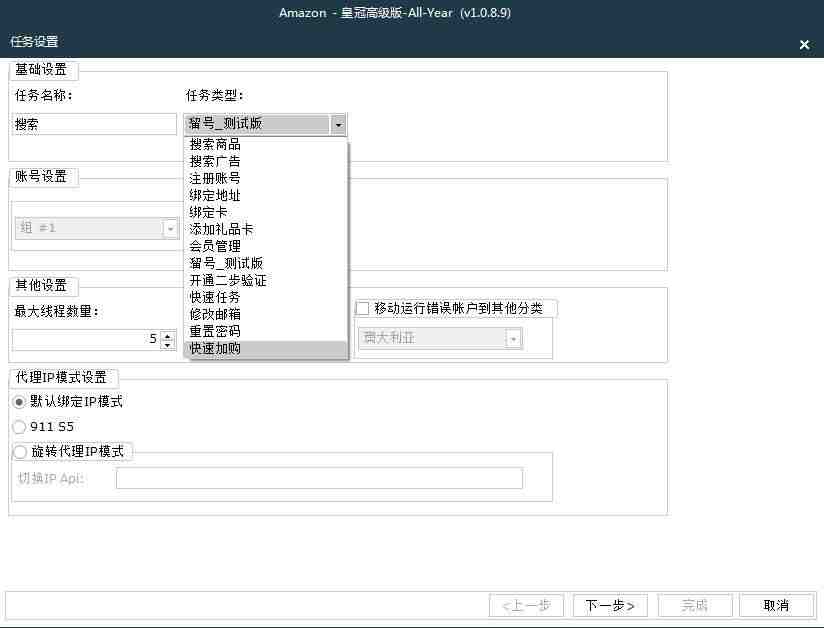Select 旋转代理IP模式 radio button

(20, 451)
